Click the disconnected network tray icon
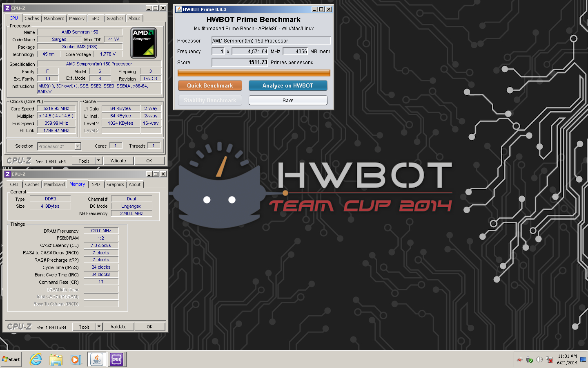 pyautogui.click(x=549, y=360)
